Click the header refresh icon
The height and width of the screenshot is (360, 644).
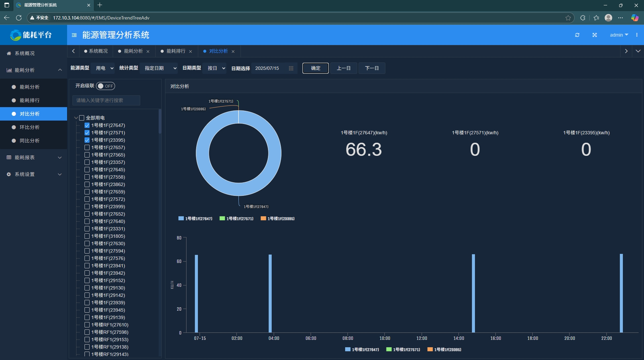tap(577, 35)
